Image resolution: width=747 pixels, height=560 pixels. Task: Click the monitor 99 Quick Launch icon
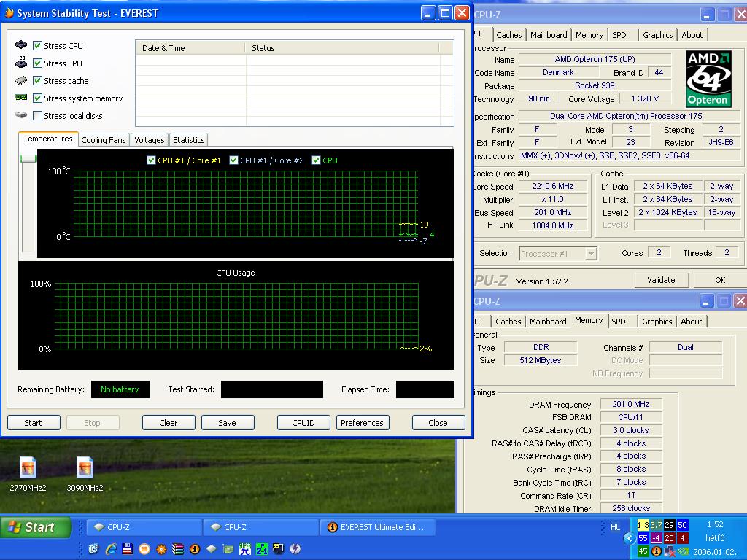point(278,549)
